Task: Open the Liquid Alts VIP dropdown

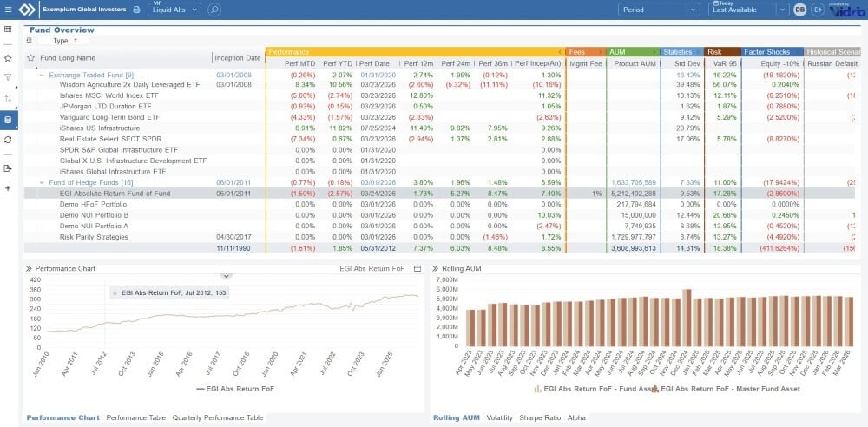Action: click(x=174, y=10)
